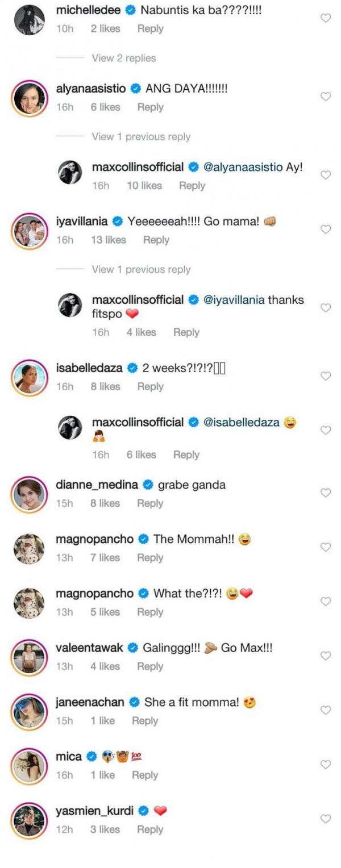Like dianne_medina's 'grabe ganda' comment

coord(326,493)
